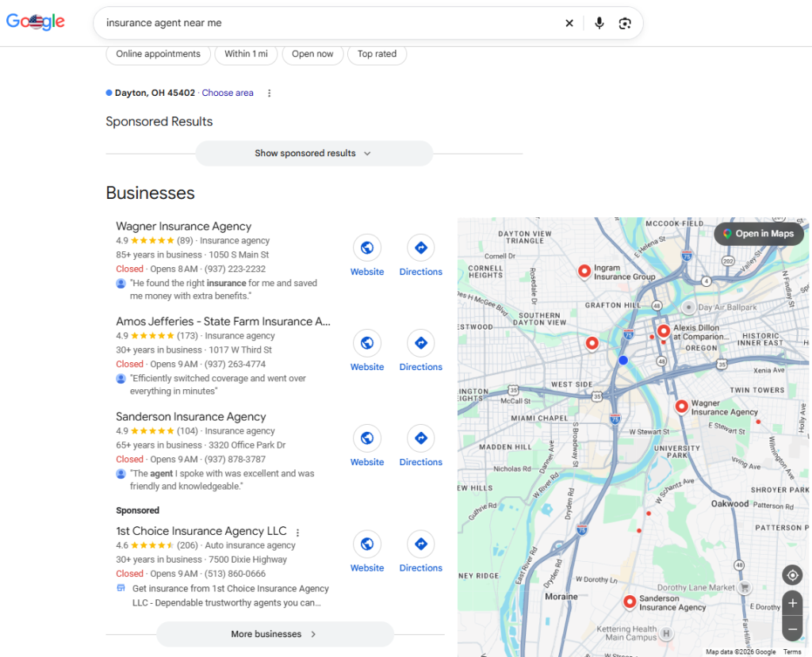The image size is (812, 657).
Task: Toggle the Top rated filter chip
Action: [x=377, y=54]
